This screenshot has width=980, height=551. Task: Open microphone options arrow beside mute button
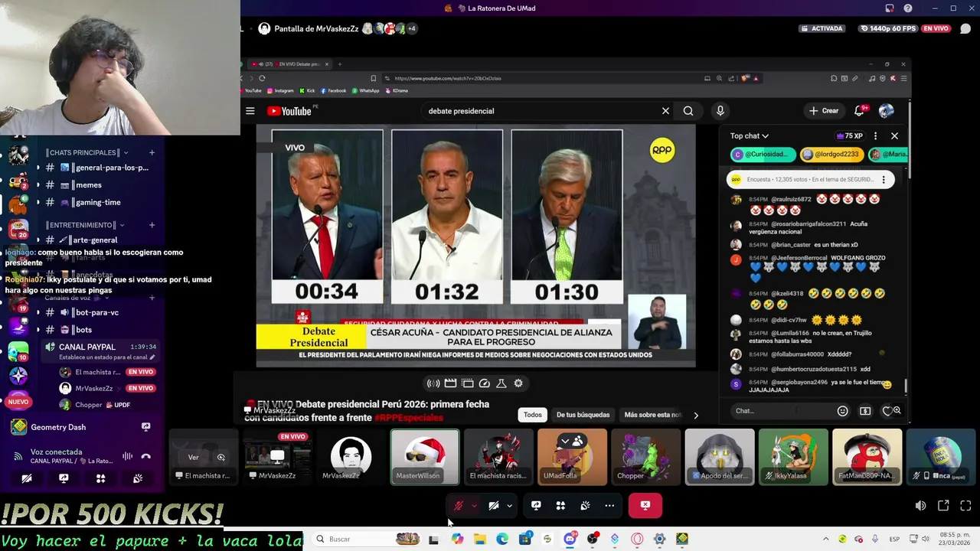pyautogui.click(x=474, y=506)
